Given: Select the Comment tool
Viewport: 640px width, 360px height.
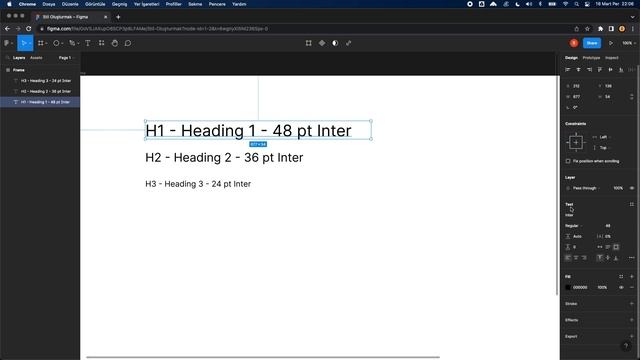Looking at the screenshot, I should [128, 43].
